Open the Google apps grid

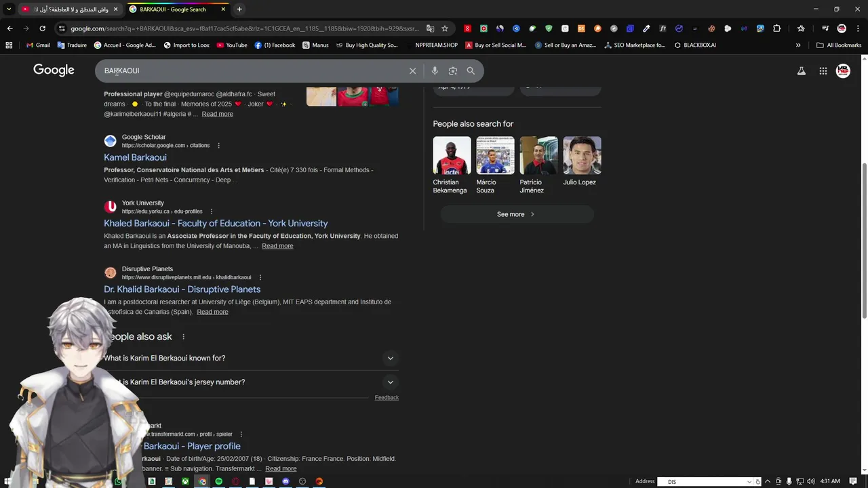pos(823,70)
